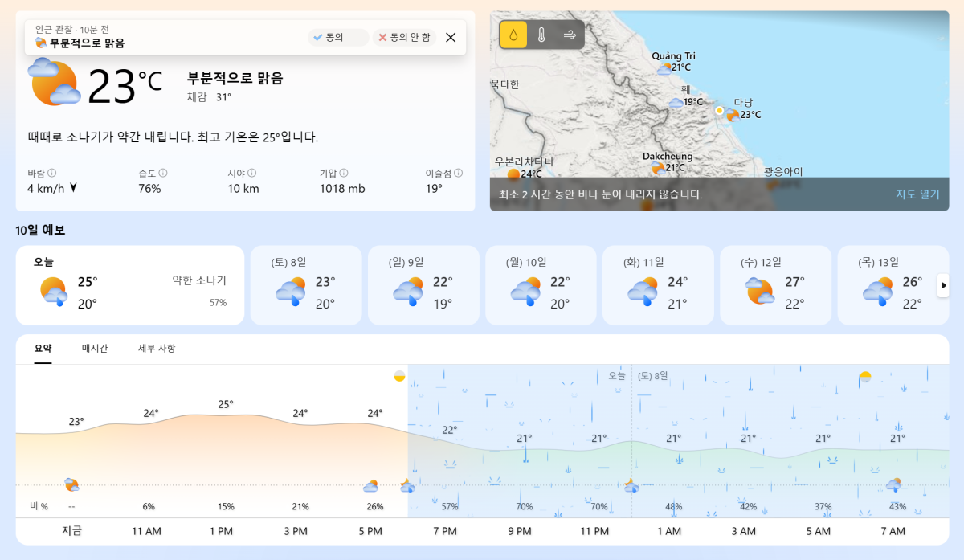
Task: Close the nearby observation banner
Action: 451,37
